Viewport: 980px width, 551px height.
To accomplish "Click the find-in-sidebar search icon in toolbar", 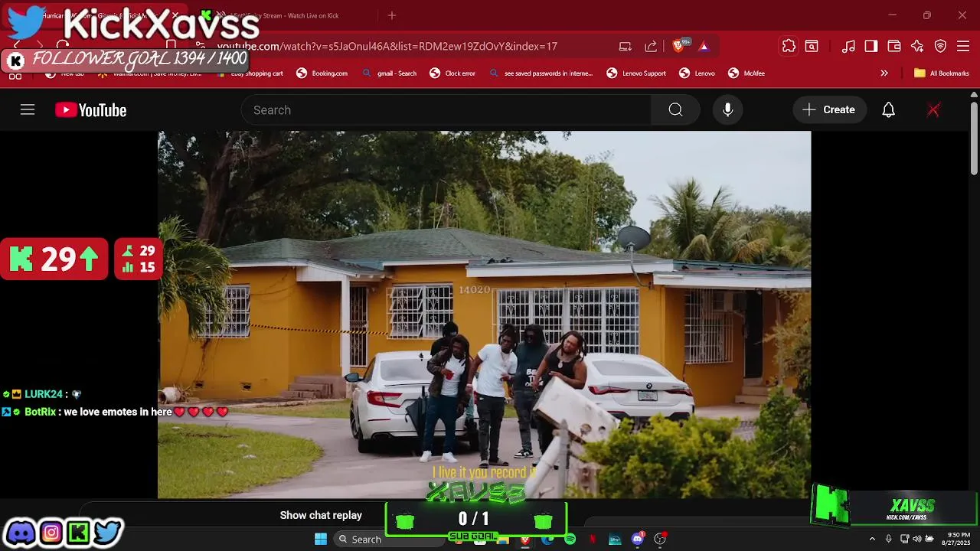I will [812, 46].
